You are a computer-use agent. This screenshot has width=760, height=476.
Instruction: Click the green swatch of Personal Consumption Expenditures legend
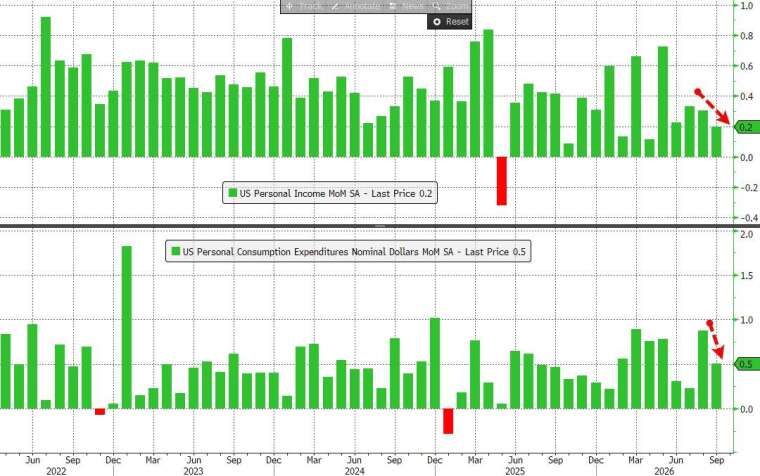[x=176, y=251]
